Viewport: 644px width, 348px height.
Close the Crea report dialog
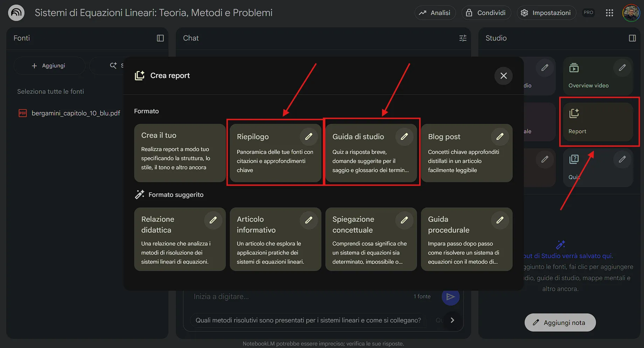coord(504,76)
